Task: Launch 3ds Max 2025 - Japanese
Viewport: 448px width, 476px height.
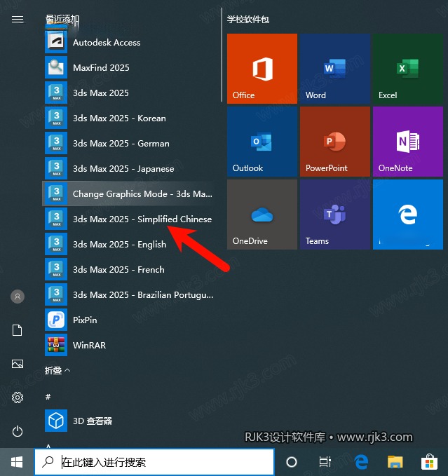Action: 130,168
